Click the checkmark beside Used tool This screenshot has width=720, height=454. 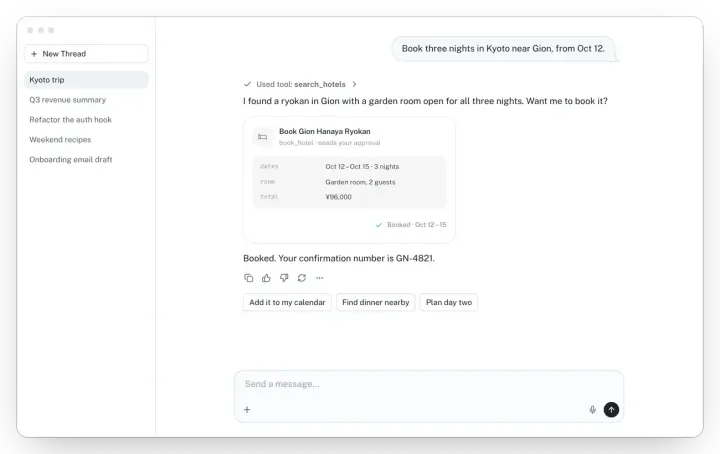pyautogui.click(x=248, y=84)
